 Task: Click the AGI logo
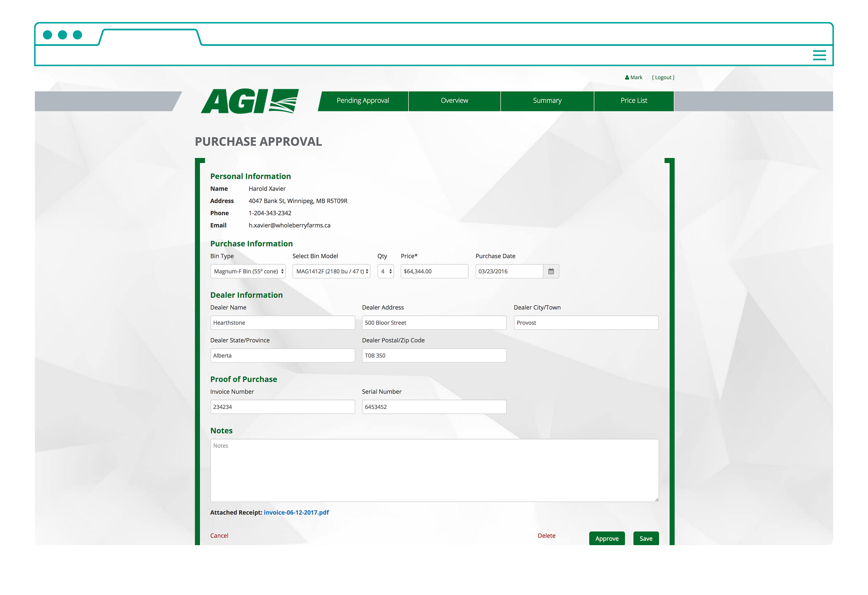pyautogui.click(x=250, y=101)
